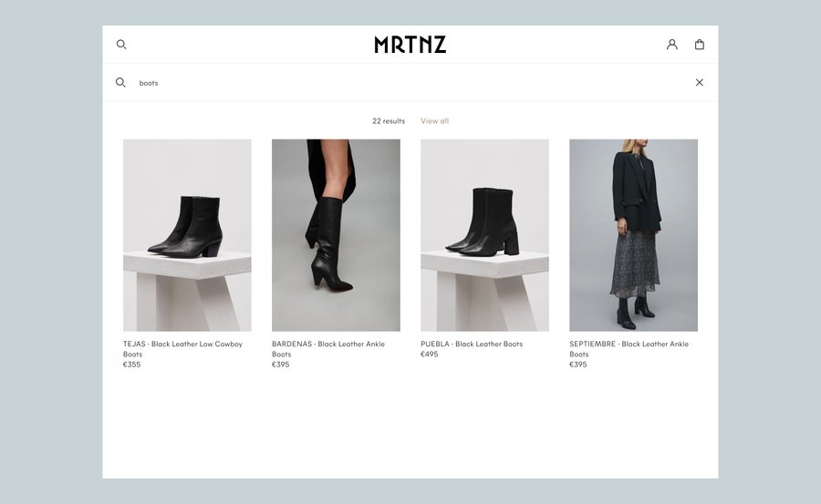The height and width of the screenshot is (504, 821).
Task: Open the user account icon
Action: [671, 45]
